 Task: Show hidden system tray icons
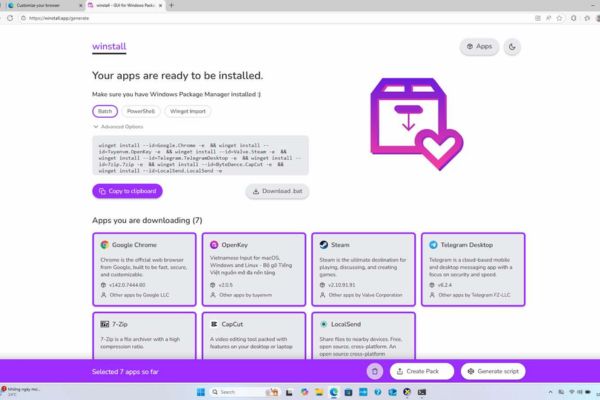(550, 392)
